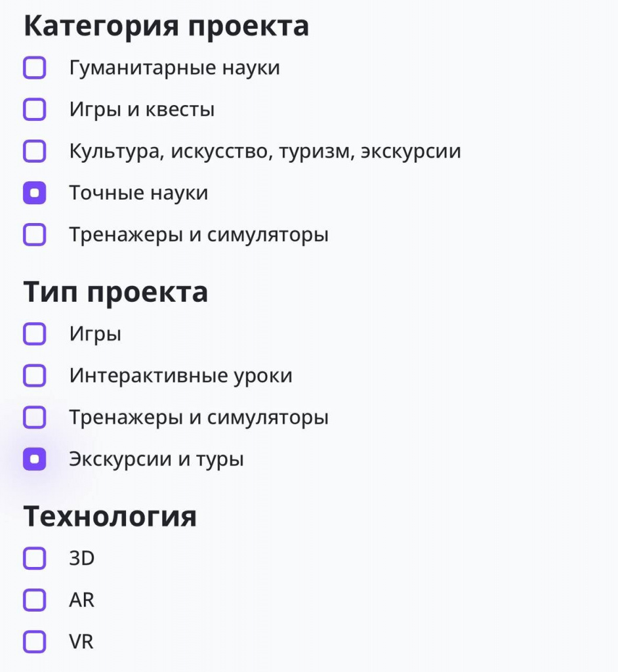Enable the Игры и квесты checkbox
This screenshot has height=672, width=618.
[34, 110]
